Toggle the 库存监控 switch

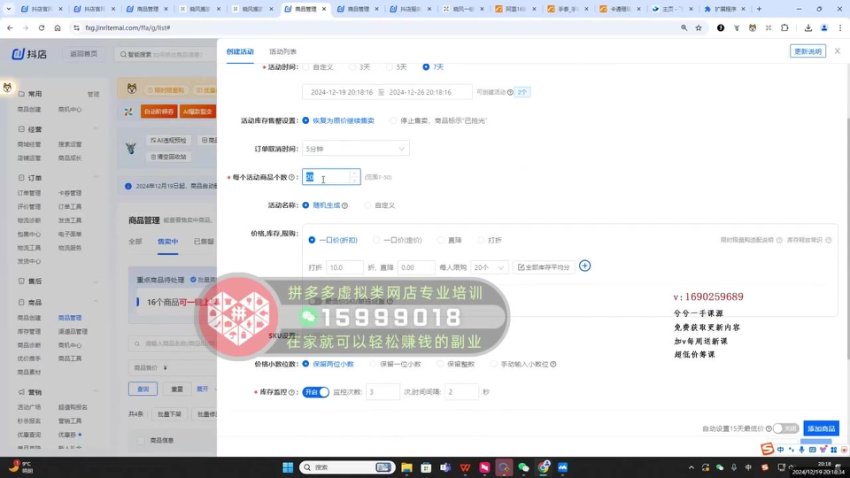(316, 392)
